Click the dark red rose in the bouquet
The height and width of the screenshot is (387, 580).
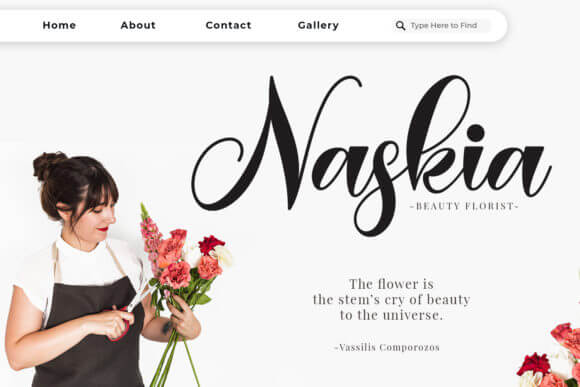[210, 244]
